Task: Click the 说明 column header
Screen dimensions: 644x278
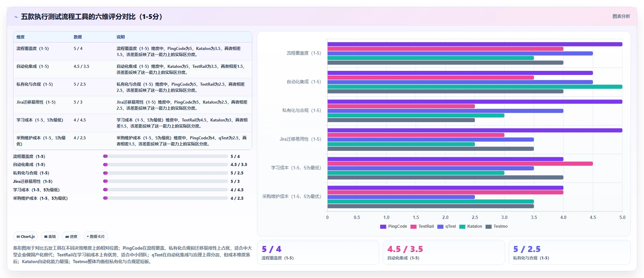Action: (x=121, y=37)
